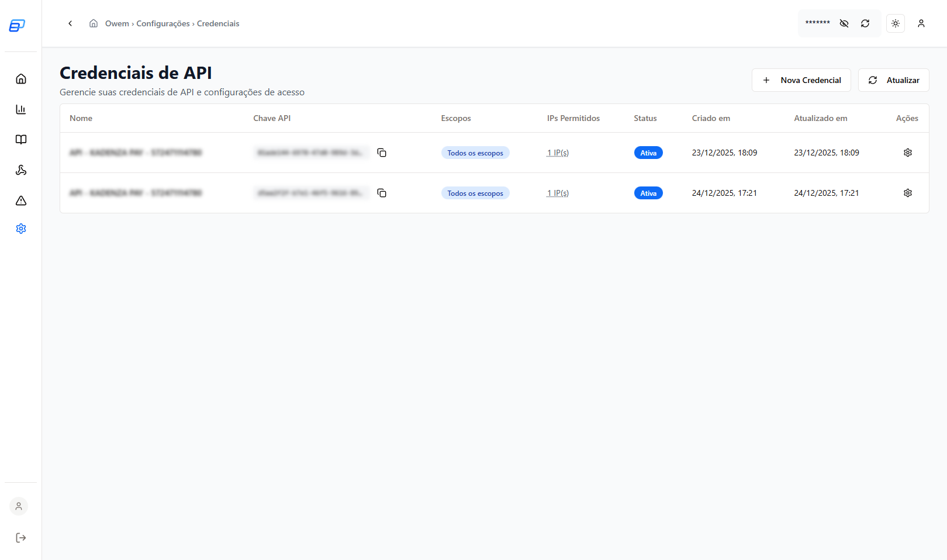
Task: Open the Home page from the sidebar
Action: click(21, 78)
